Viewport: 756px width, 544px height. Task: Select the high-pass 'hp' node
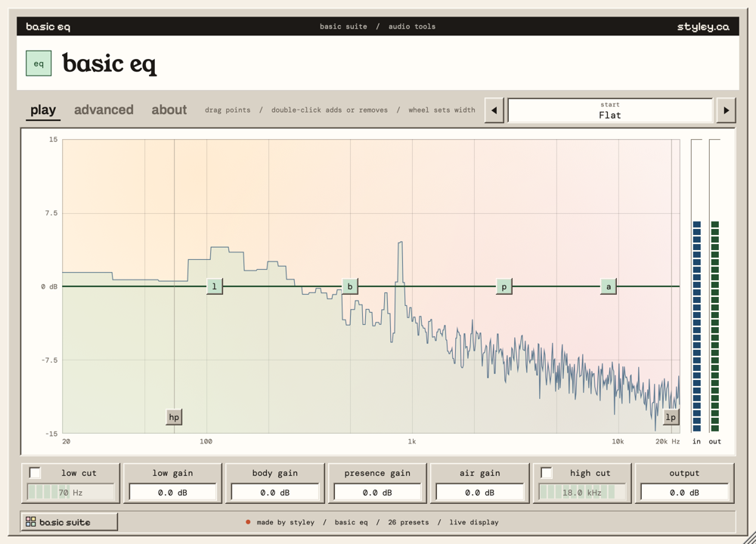coord(174,417)
